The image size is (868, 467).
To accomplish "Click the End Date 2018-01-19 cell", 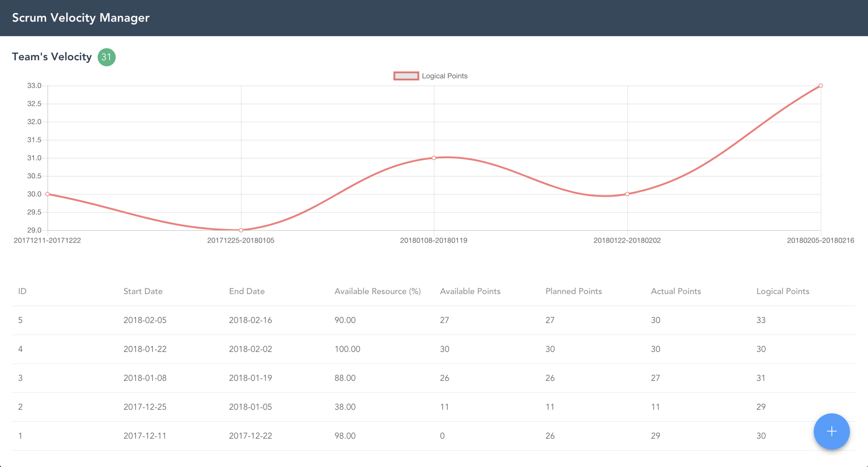I will point(250,378).
